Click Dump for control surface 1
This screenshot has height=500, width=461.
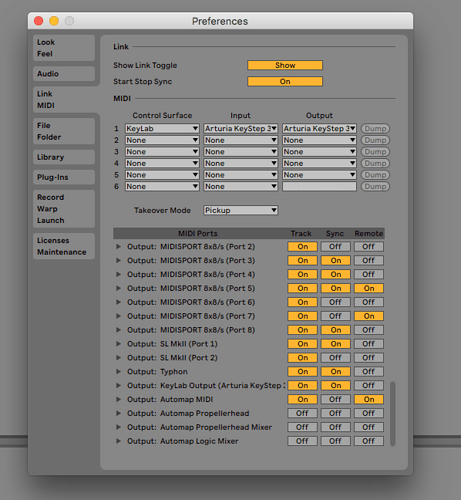375,128
